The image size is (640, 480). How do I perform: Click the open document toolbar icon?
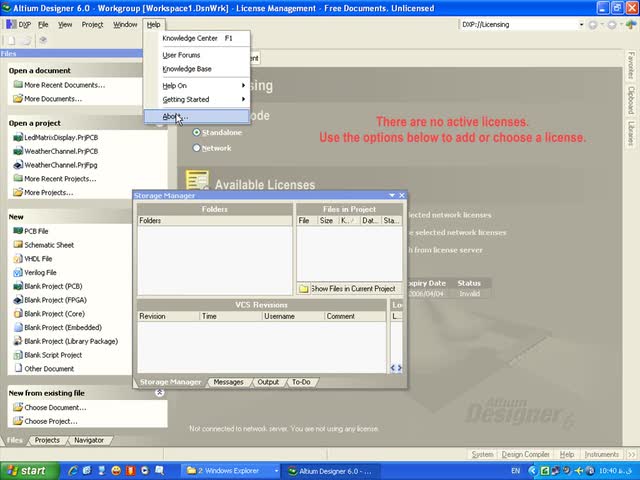click(27, 40)
